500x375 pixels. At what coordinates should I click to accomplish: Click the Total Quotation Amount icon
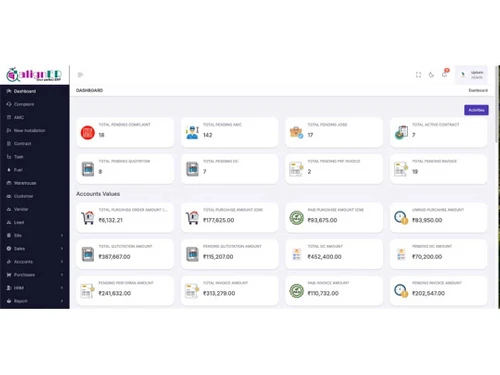[88, 254]
